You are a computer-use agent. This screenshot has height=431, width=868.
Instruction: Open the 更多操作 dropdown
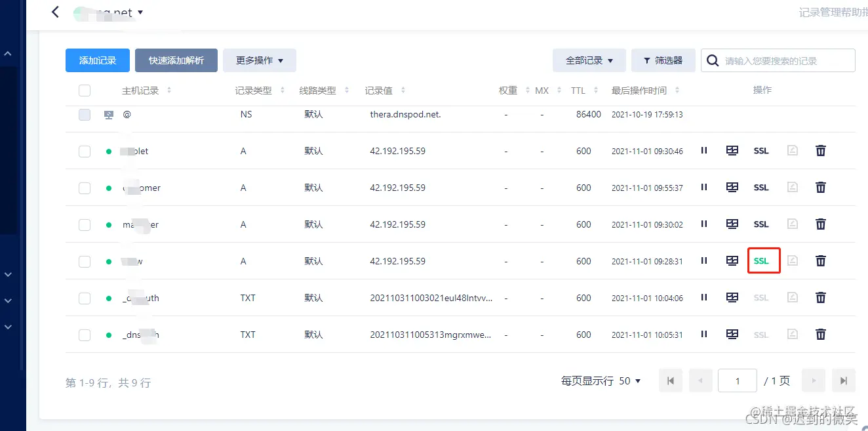pyautogui.click(x=260, y=60)
